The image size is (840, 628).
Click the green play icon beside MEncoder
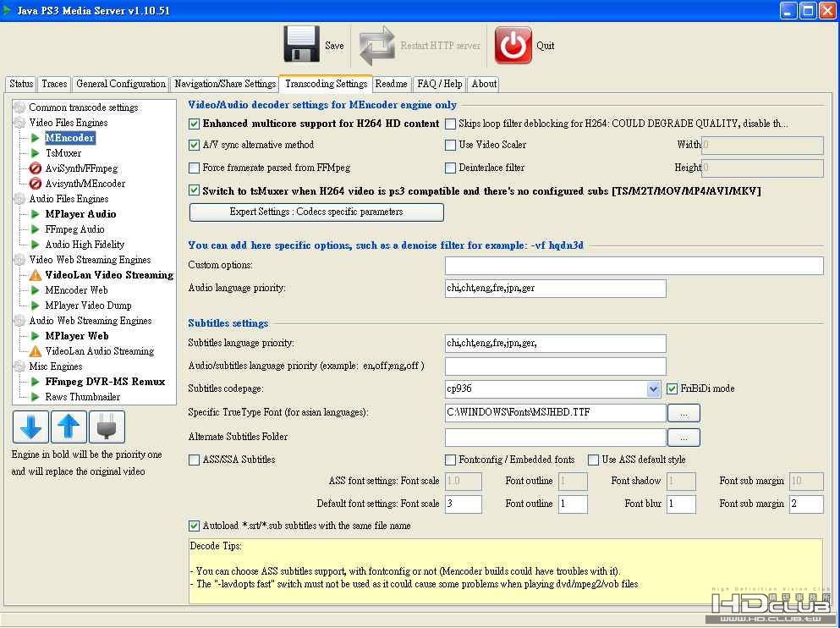click(36, 138)
